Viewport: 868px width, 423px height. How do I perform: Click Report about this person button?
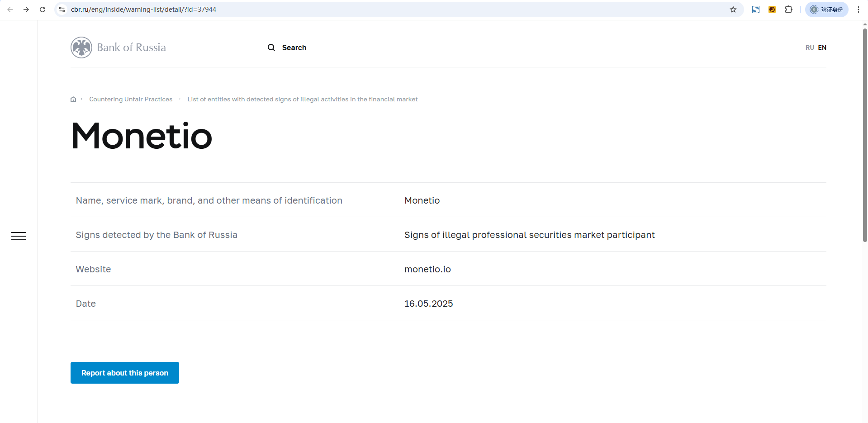click(125, 373)
